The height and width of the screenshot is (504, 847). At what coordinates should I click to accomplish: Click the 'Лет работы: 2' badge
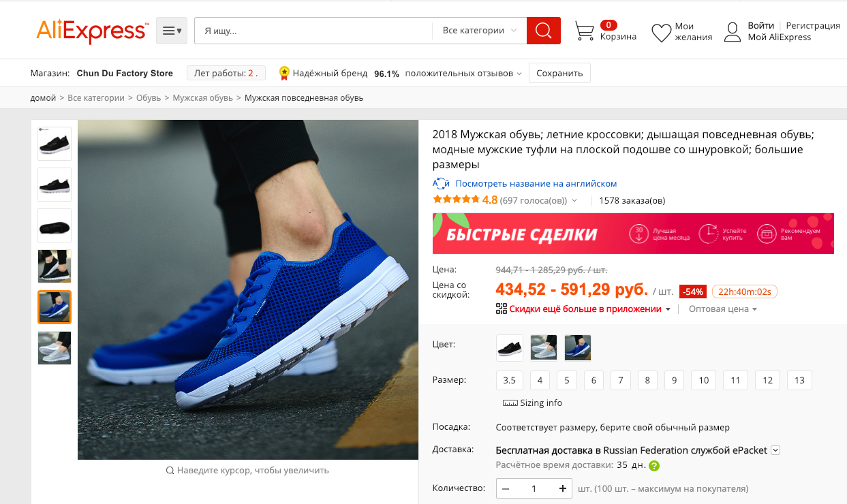pos(226,73)
